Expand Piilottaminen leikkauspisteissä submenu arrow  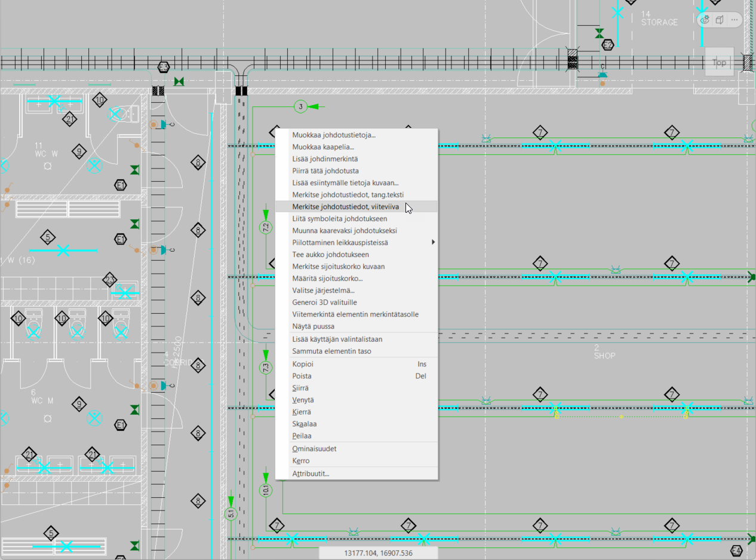point(433,242)
